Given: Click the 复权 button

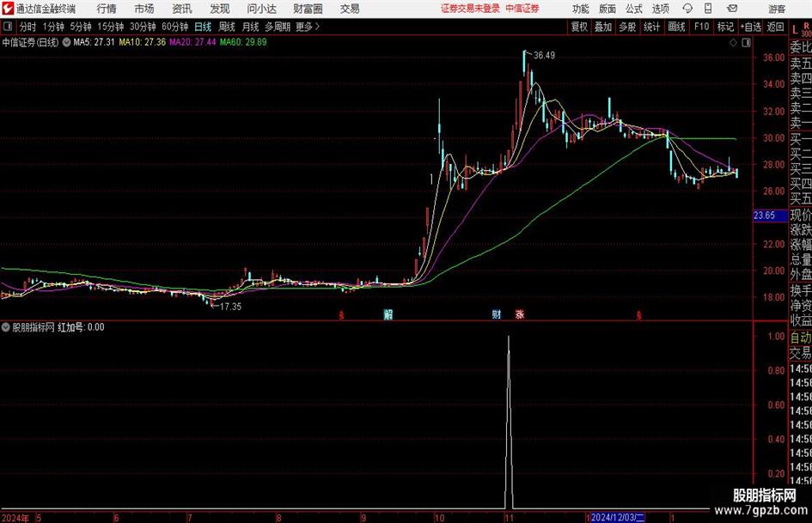Looking at the screenshot, I should pyautogui.click(x=579, y=27).
